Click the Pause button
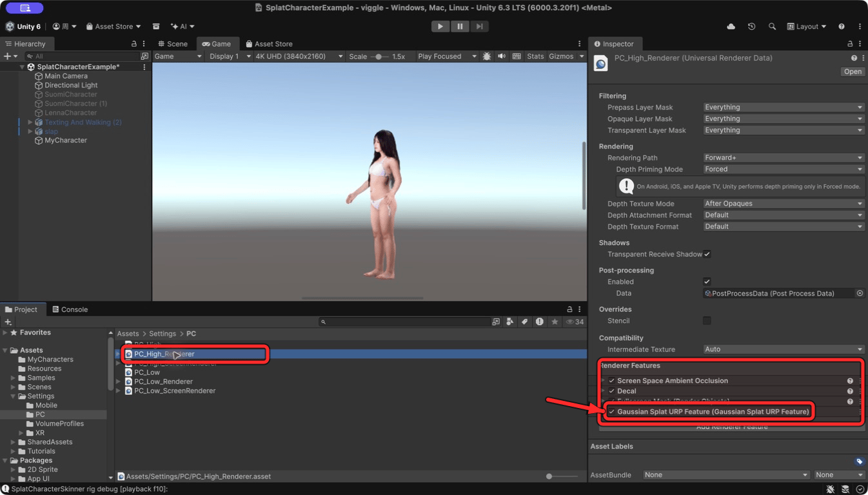868x495 pixels. [x=460, y=26]
